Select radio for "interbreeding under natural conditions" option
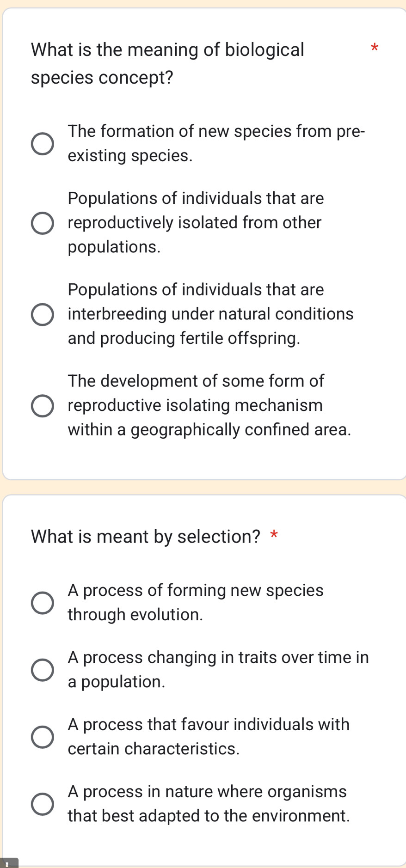Image resolution: width=406 pixels, height=868 pixels. tap(42, 314)
